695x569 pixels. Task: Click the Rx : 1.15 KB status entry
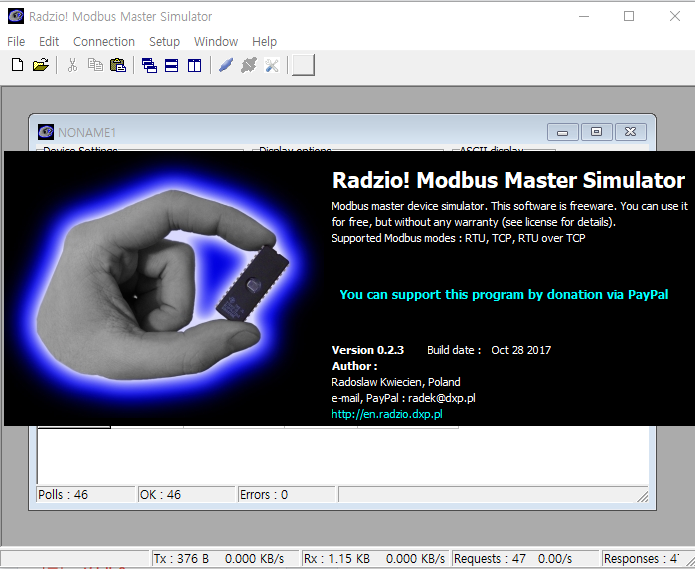pyautogui.click(x=375, y=559)
